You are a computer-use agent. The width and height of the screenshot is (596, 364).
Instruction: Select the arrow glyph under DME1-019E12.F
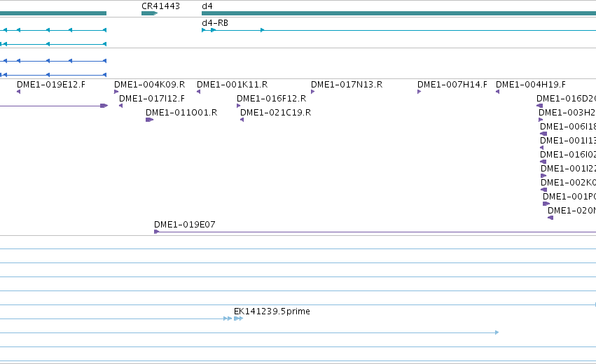click(x=18, y=92)
